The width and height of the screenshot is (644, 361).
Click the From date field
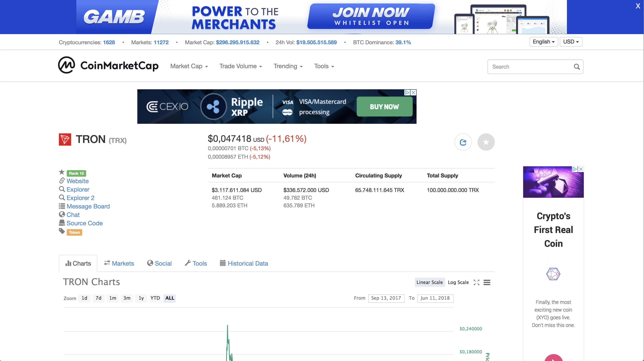(386, 298)
